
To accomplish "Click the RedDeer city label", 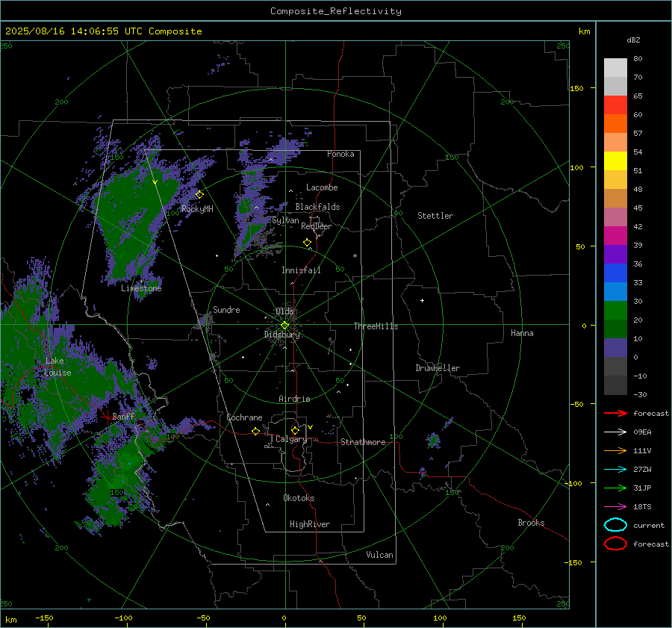I will 317,226.
